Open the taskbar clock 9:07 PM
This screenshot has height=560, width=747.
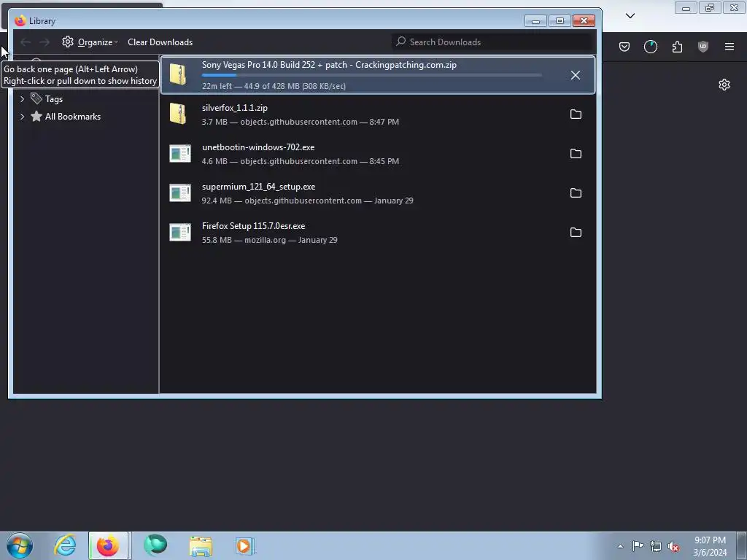click(x=710, y=546)
